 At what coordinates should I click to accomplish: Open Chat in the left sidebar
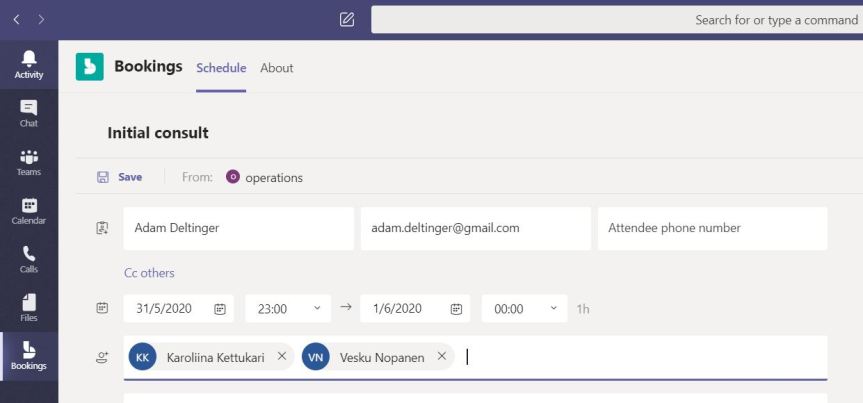[29, 113]
